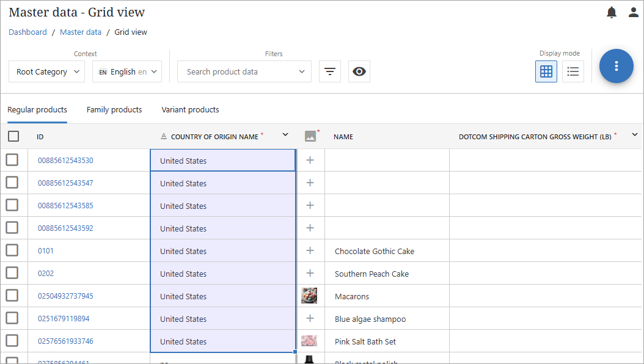The width and height of the screenshot is (644, 364).
Task: Open the Variant products tab
Action: [x=190, y=110]
